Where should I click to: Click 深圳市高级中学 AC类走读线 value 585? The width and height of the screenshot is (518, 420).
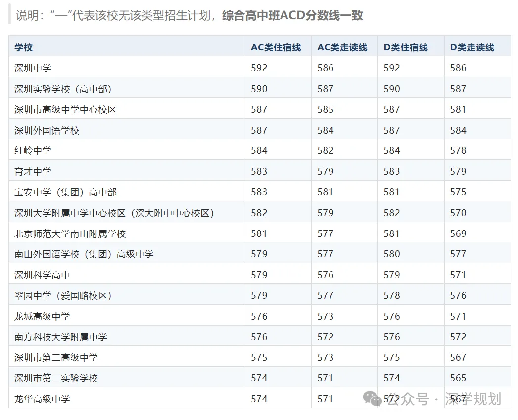326,110
